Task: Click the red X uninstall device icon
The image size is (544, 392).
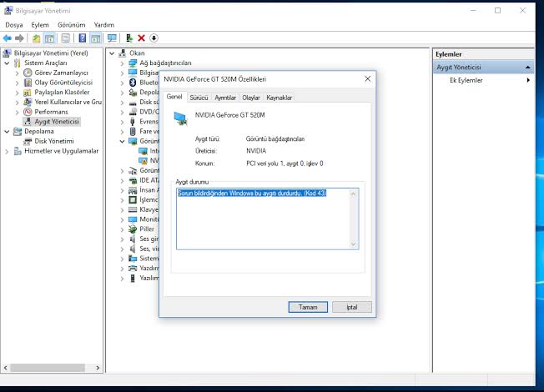Action: [141, 38]
